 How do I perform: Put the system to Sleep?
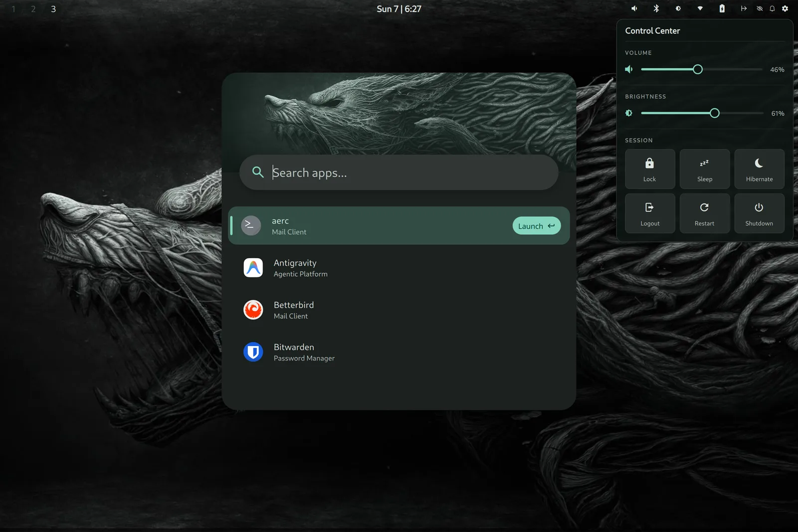click(x=705, y=169)
